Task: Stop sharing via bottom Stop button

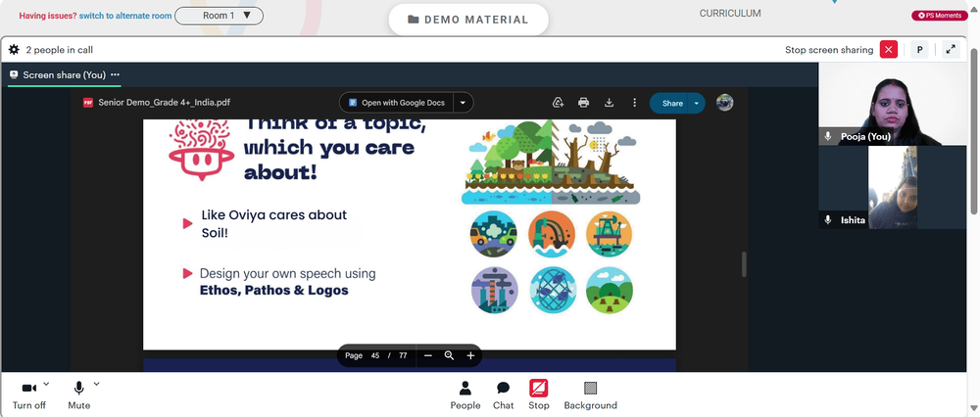Action: 539,394
